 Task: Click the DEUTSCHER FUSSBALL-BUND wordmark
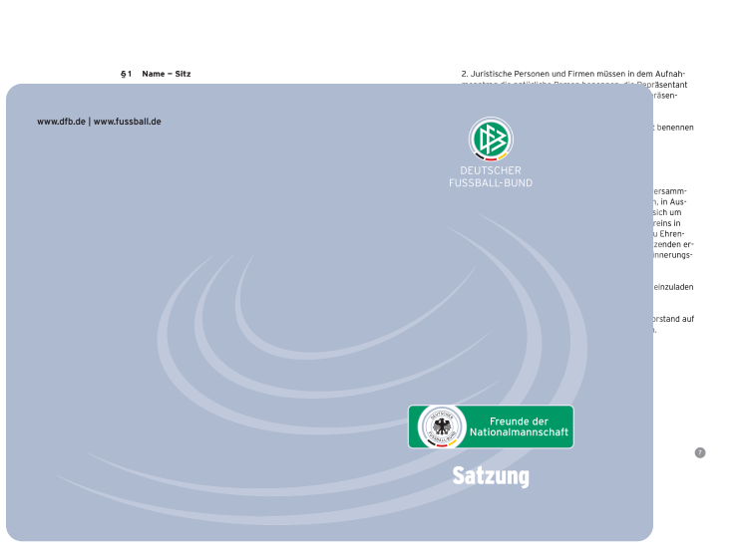pyautogui.click(x=491, y=177)
